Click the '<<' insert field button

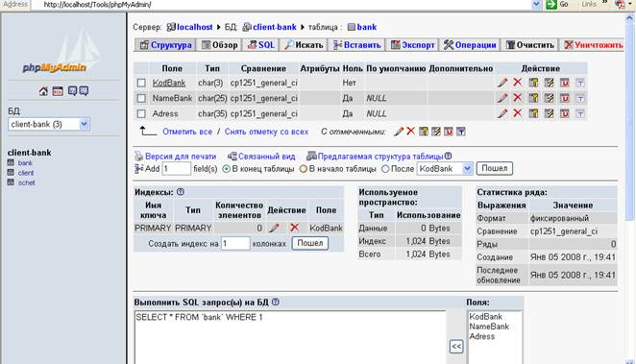pyautogui.click(x=456, y=347)
